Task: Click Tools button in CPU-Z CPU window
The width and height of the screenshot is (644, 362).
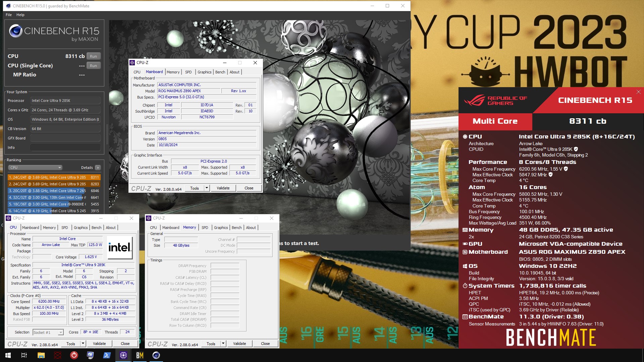Action: click(71, 344)
